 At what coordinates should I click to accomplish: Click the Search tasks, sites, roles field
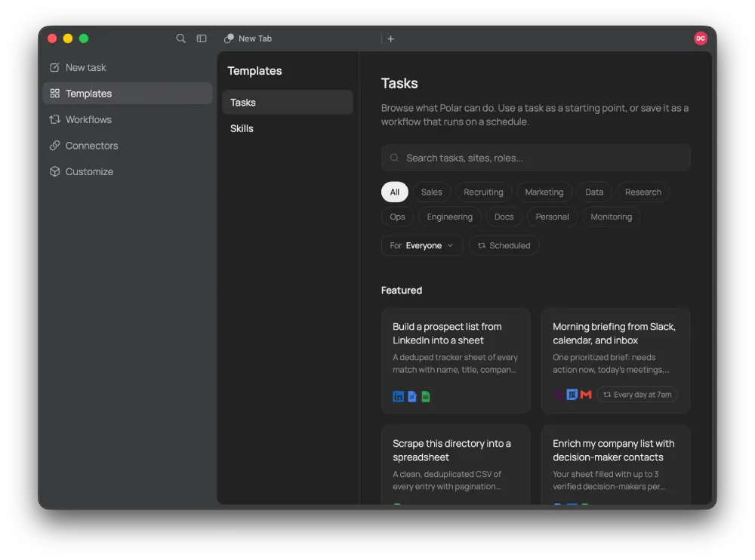pos(536,158)
